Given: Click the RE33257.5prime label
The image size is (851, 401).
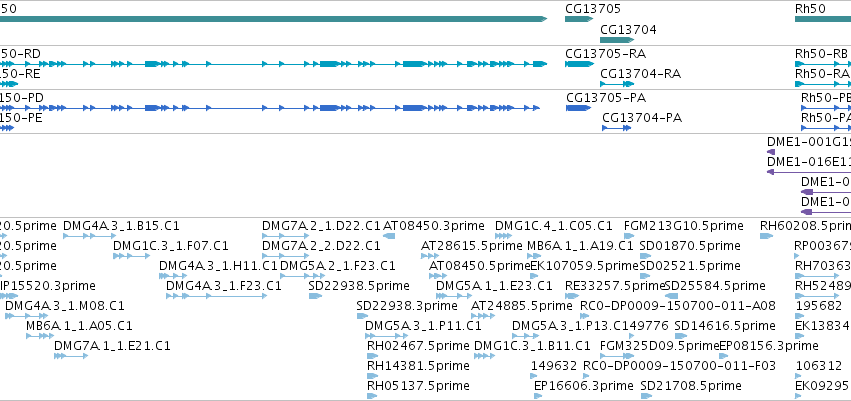Looking at the screenshot, I should click(x=615, y=286).
